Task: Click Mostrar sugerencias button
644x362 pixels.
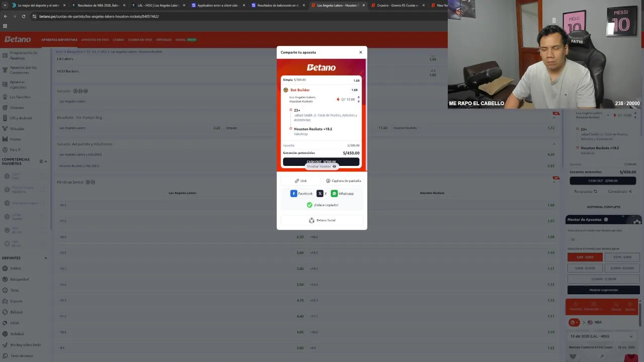Action: click(x=603, y=290)
